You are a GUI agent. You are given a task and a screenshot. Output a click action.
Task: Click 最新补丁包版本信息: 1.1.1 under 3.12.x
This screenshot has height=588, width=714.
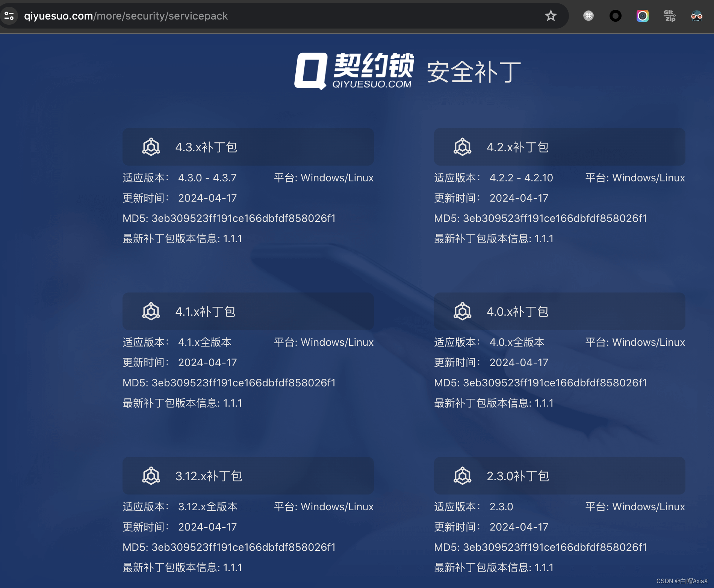click(x=182, y=567)
